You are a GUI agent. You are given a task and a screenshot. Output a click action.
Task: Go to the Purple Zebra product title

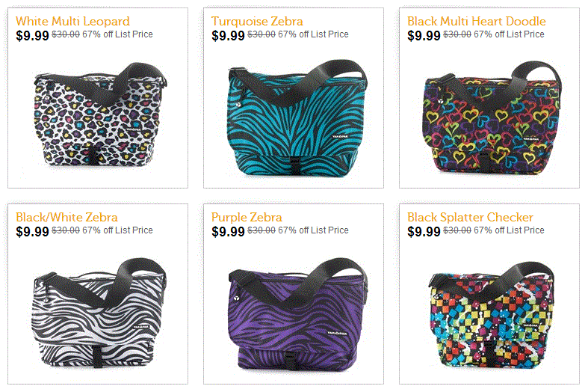pos(247,217)
